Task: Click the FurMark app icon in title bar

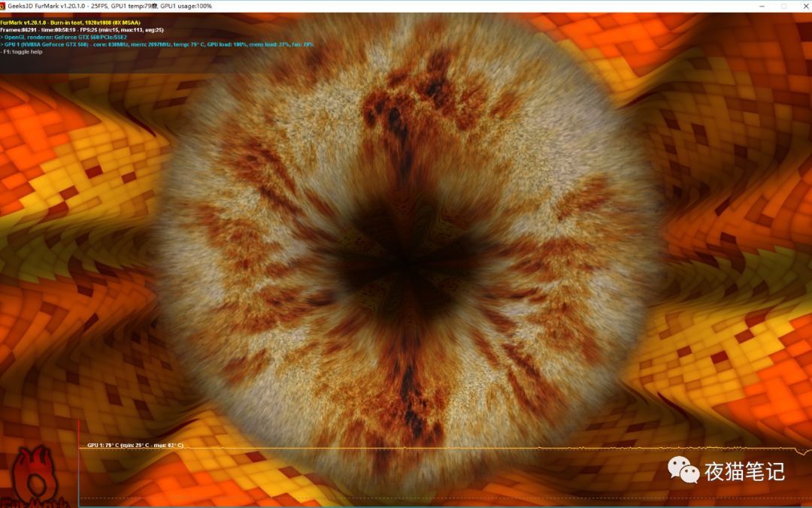Action: coord(4,6)
